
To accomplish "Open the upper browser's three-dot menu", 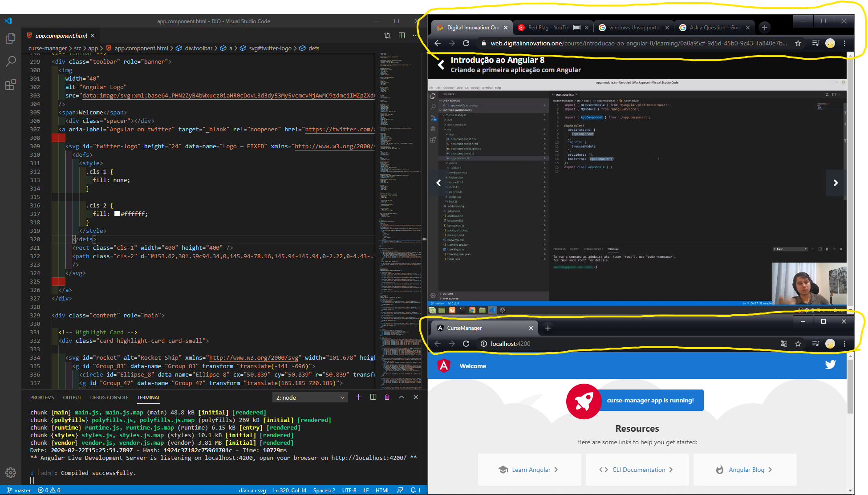I will 844,43.
